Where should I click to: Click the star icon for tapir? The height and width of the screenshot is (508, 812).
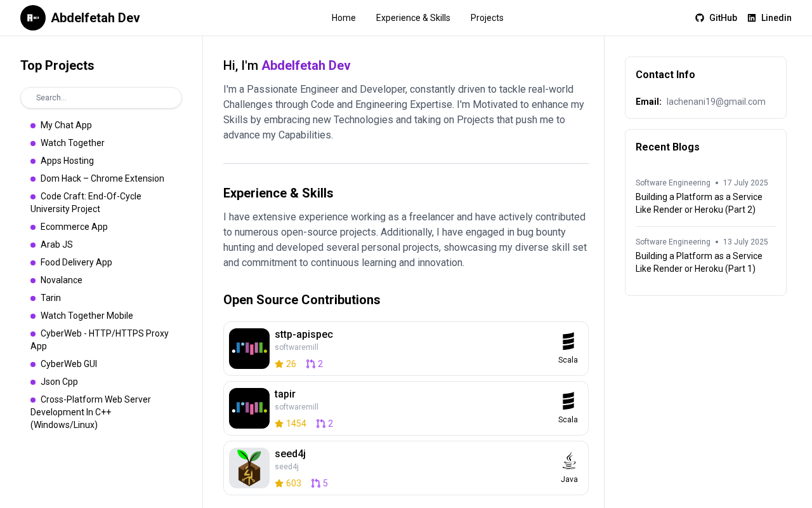279,424
